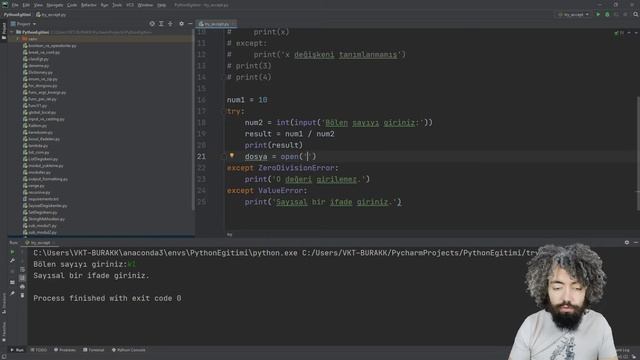Screen dimensions: 640x360
Task: Open the Terminal tool window tab
Action: pyautogui.click(x=93, y=350)
